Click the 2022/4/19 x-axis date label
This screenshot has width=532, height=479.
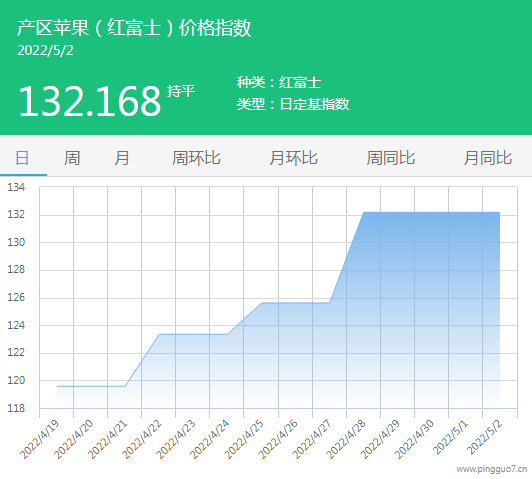point(39,439)
